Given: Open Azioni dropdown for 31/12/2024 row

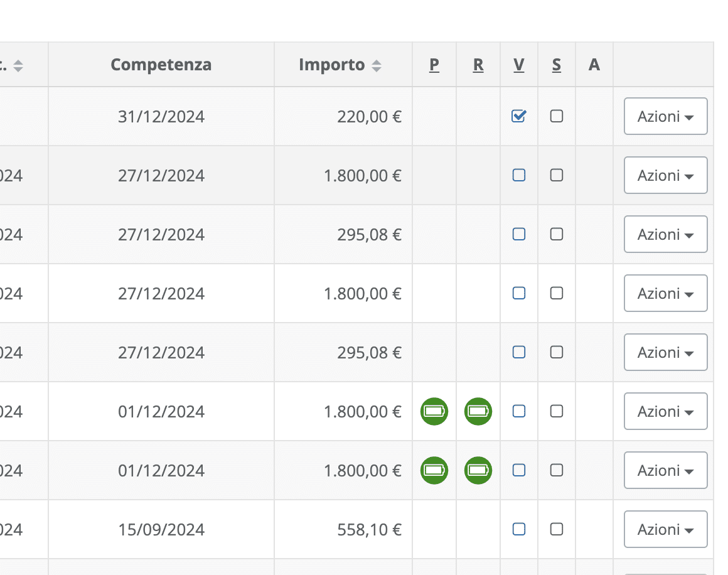Looking at the screenshot, I should coord(665,116).
